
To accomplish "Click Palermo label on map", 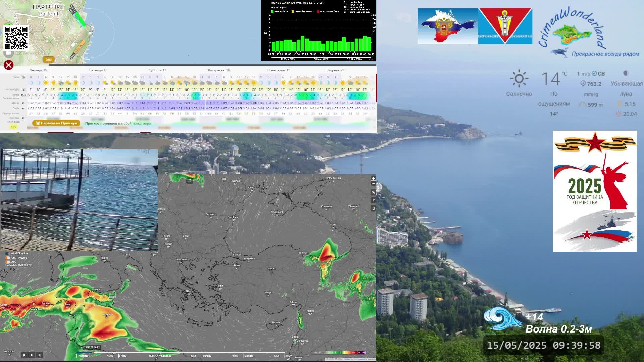I will [96, 289].
